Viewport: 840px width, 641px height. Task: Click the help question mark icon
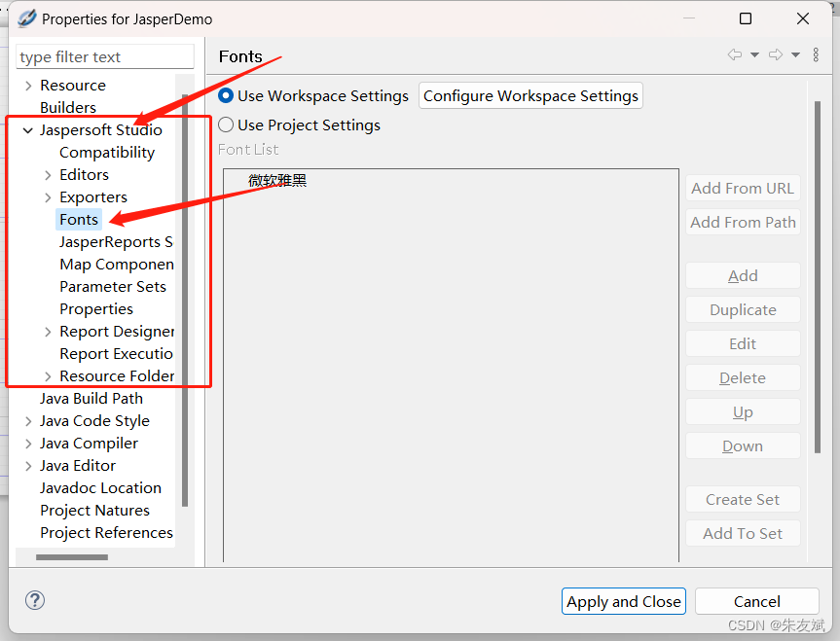click(x=35, y=600)
